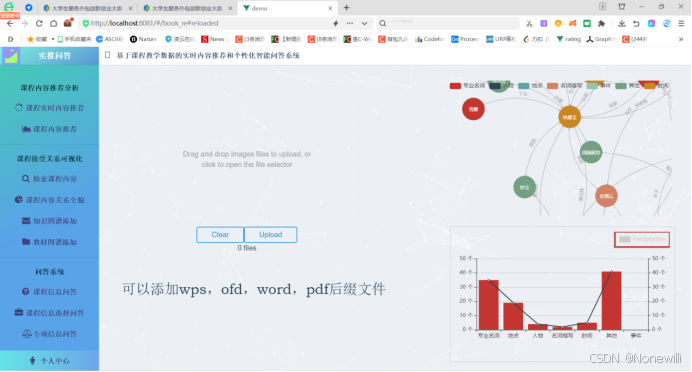The height and width of the screenshot is (372, 692).
Task: Expand the bookmarks overflow chevron
Action: (x=681, y=39)
